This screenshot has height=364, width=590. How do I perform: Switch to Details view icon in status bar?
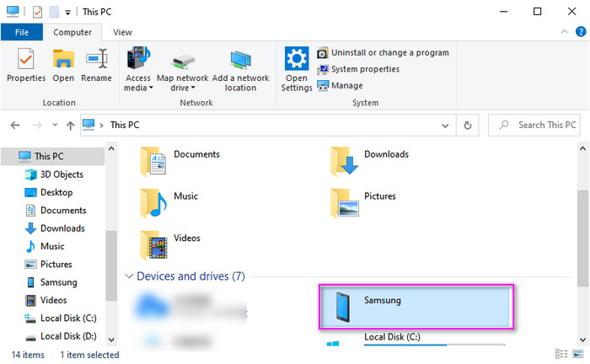tap(561, 354)
